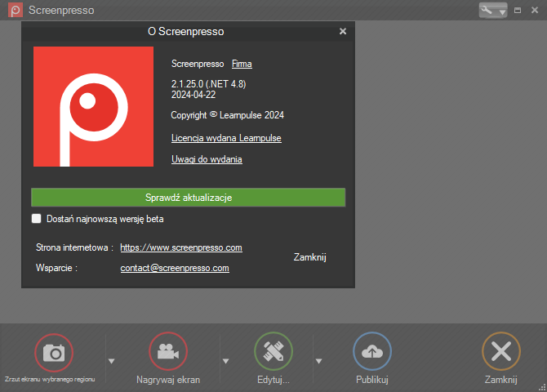Click the Wsparcie label
This screenshot has height=392, width=547.
(x=56, y=268)
